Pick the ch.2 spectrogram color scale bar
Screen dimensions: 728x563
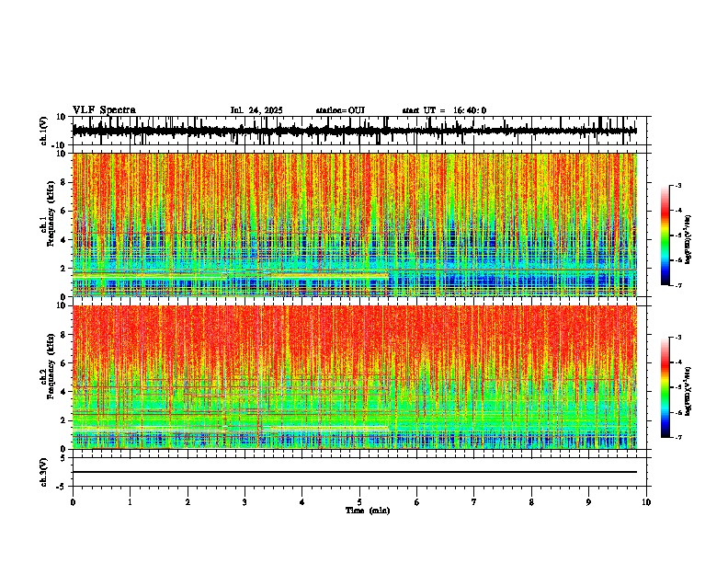click(x=665, y=387)
